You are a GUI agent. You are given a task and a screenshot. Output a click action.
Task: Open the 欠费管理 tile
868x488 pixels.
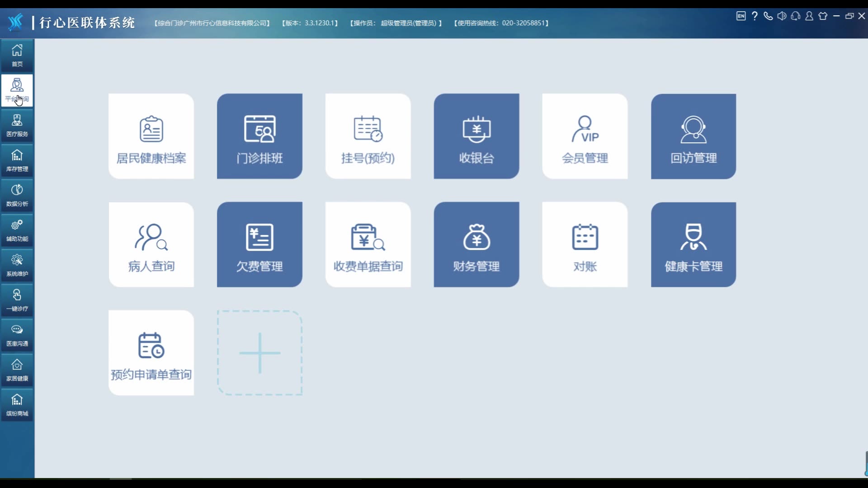tap(259, 244)
